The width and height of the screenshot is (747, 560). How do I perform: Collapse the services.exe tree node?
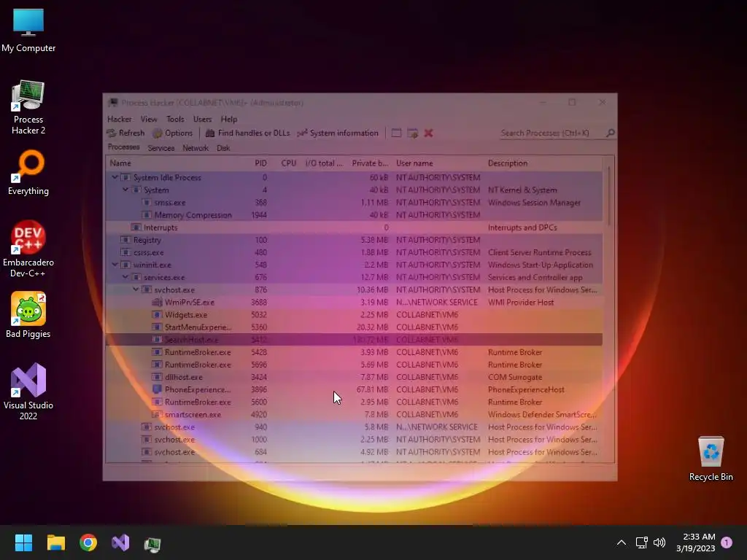click(x=125, y=277)
